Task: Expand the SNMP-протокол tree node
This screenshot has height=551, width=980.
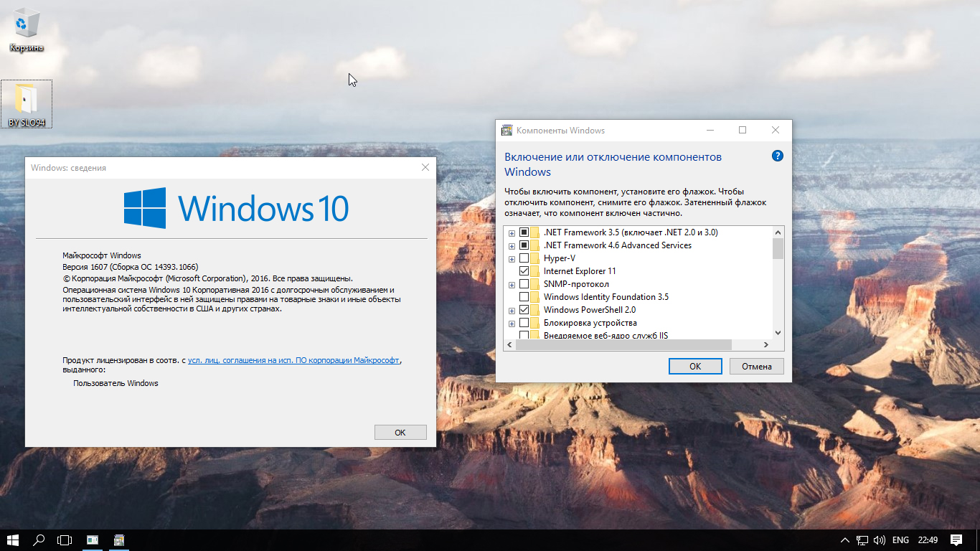Action: click(512, 284)
